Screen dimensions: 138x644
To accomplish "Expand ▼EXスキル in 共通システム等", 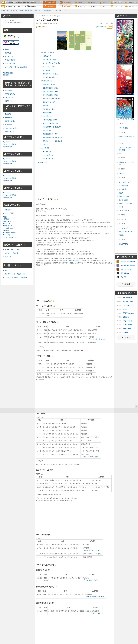I will [7, 221].
